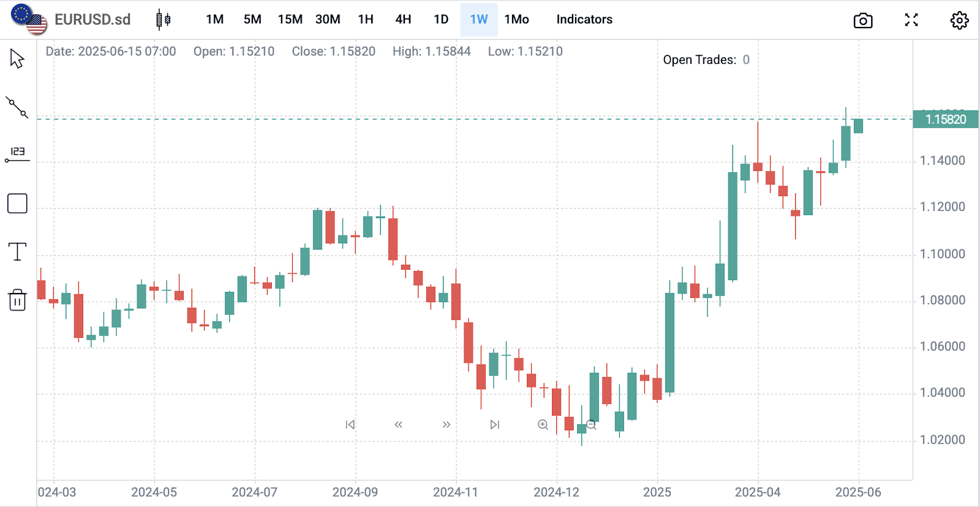The width and height of the screenshot is (980, 507).
Task: Jump to the latest chart bar
Action: tap(495, 424)
